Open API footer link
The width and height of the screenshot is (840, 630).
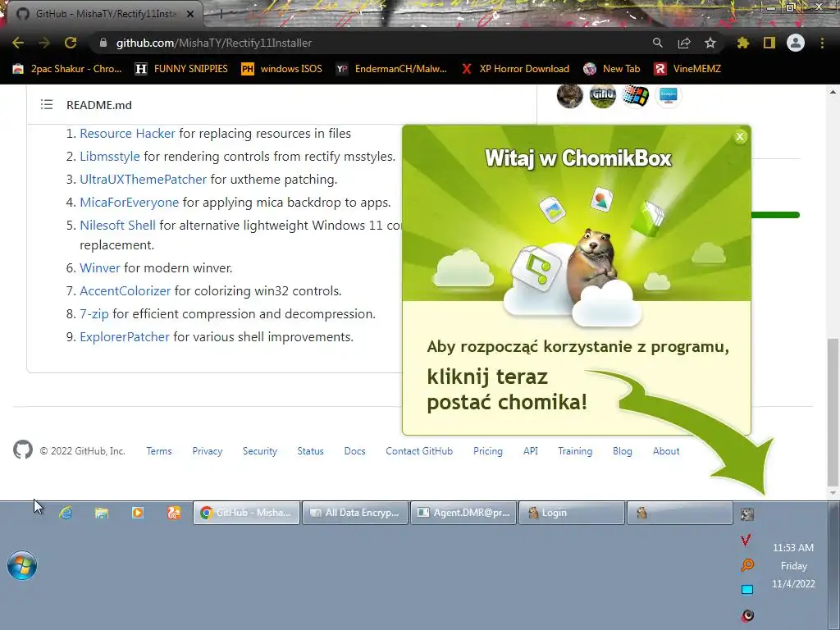531,451
